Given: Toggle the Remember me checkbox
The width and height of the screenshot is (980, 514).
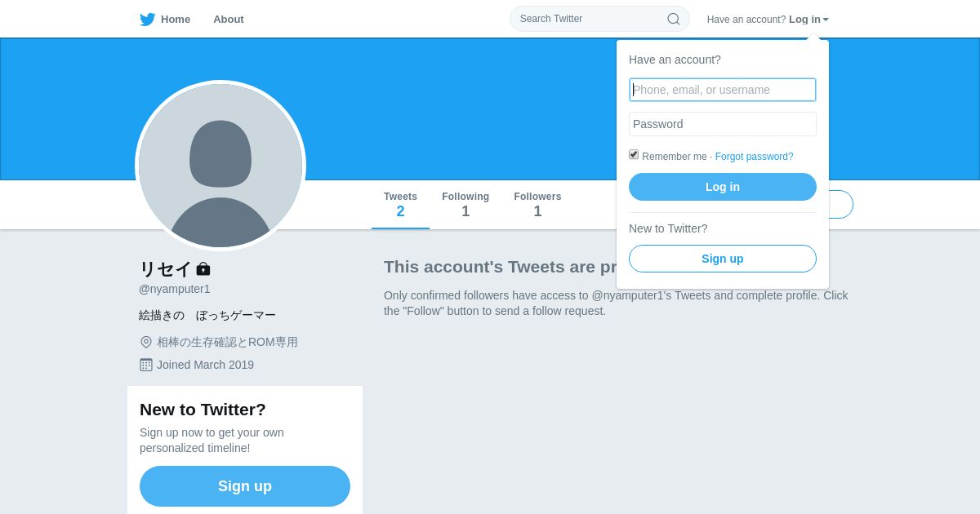Looking at the screenshot, I should pyautogui.click(x=634, y=154).
